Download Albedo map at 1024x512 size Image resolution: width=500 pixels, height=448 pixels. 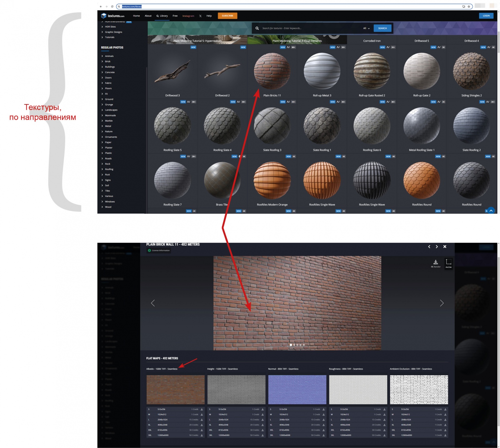coord(202,415)
